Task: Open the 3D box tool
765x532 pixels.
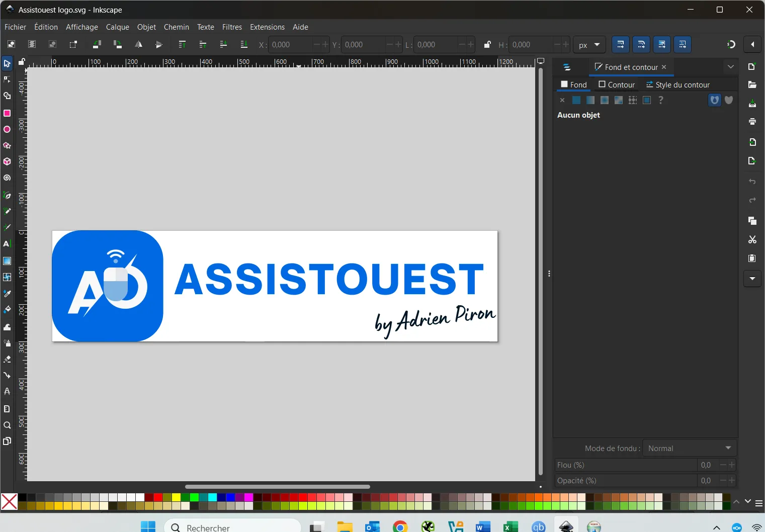Action: tap(7, 161)
